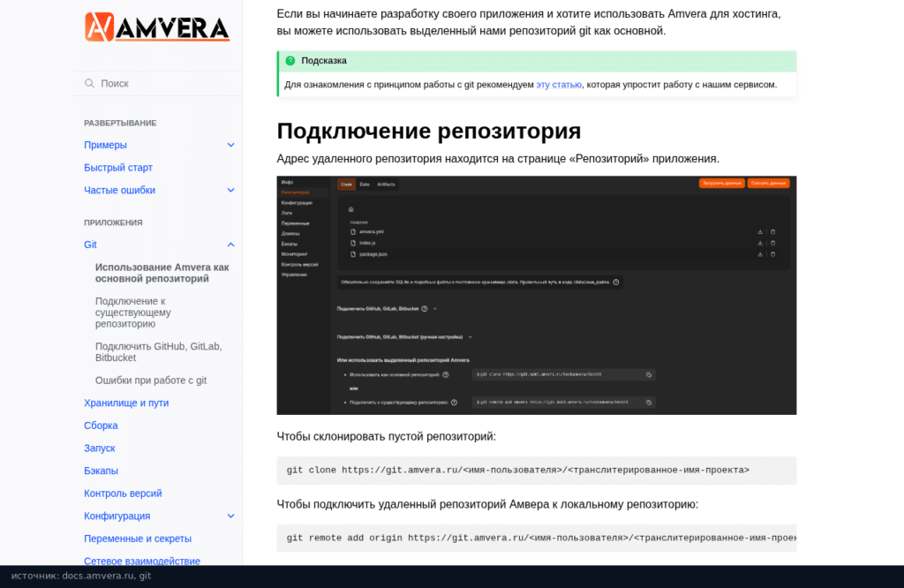Open the Частые ошибки page
This screenshot has width=904, height=588.
point(119,190)
